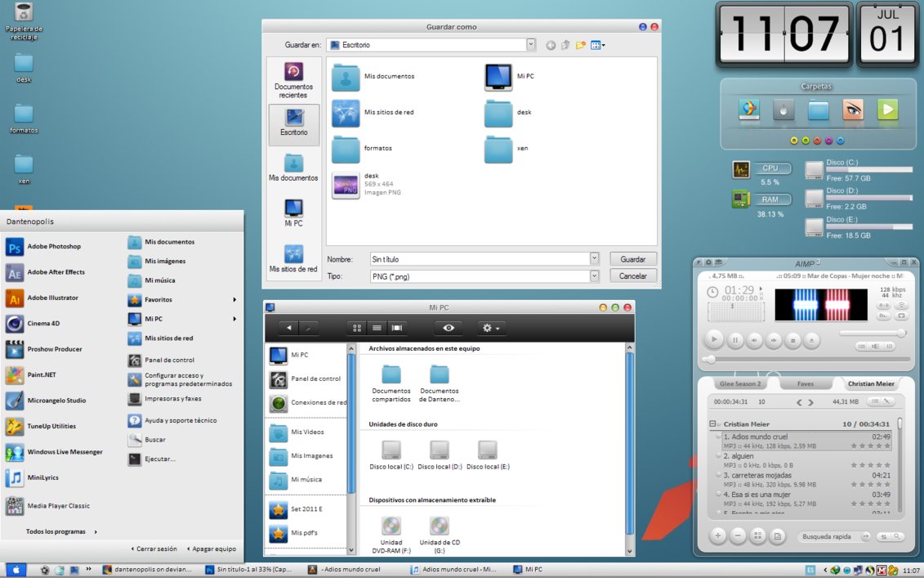Screen dimensions: 924x578
Task: Expand the Tipo file format dropdown
Action: (594, 276)
